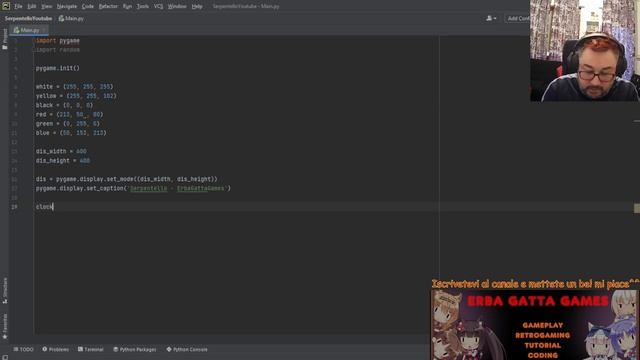Open the Help menu

point(197,6)
